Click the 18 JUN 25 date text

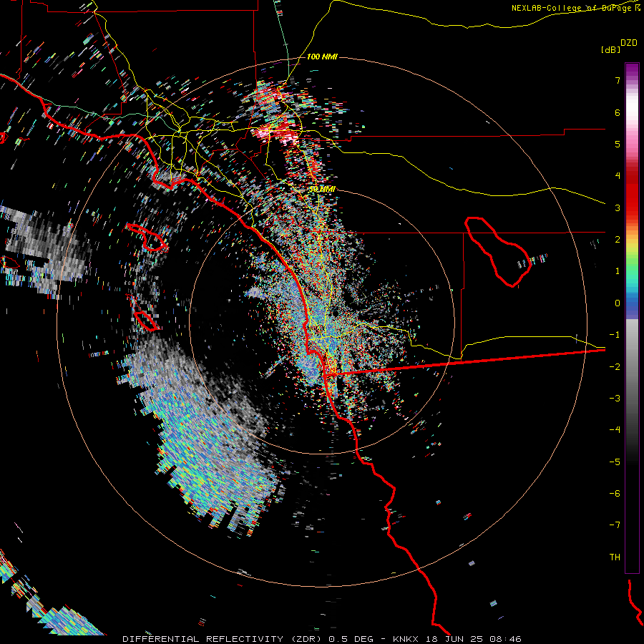tap(455, 639)
